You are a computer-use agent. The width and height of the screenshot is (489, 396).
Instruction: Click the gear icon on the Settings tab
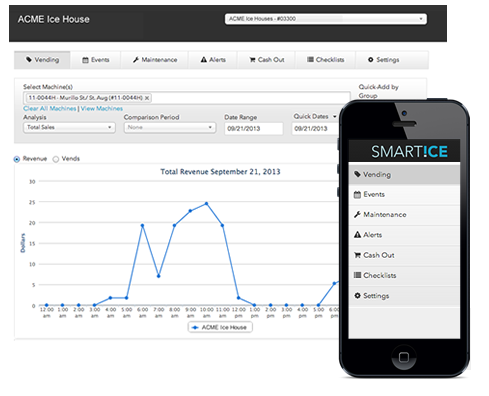click(371, 60)
